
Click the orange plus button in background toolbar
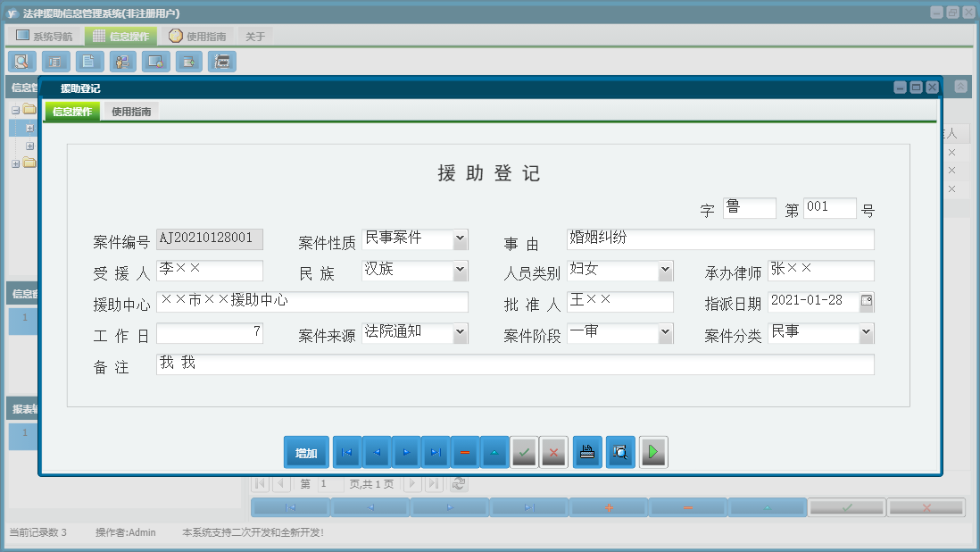pyautogui.click(x=609, y=507)
